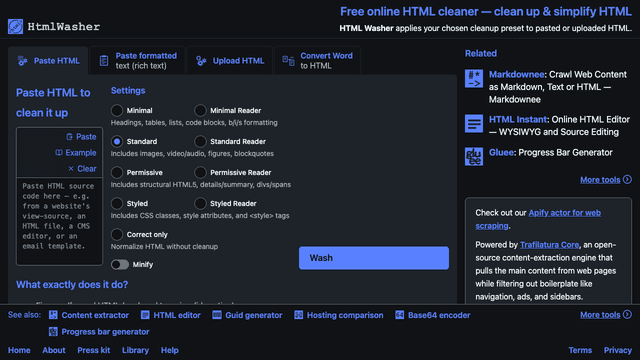Viewport: 640px width, 360px height.
Task: Open the About page link
Action: [x=54, y=350]
